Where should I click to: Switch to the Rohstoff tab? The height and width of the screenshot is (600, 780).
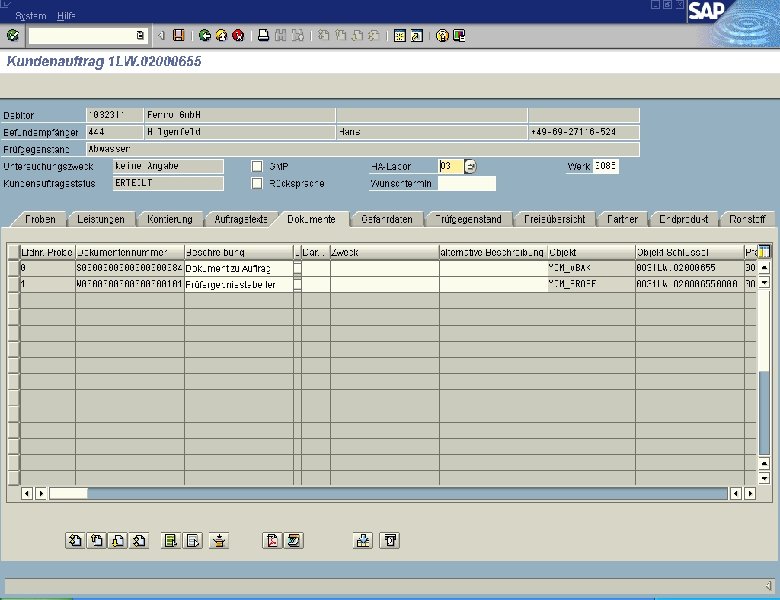click(x=747, y=219)
